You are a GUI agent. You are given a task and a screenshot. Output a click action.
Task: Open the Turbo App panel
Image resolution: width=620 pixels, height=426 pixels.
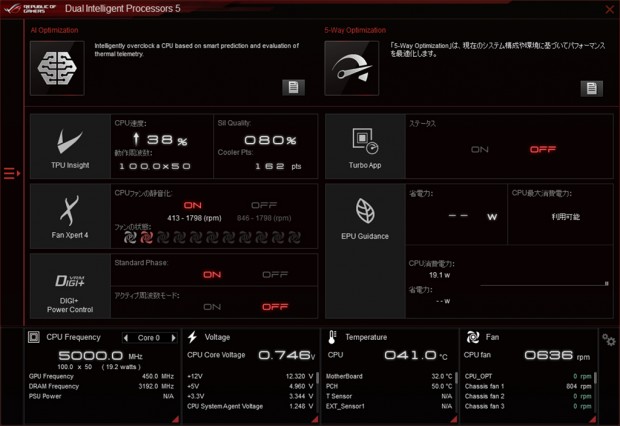coord(365,146)
